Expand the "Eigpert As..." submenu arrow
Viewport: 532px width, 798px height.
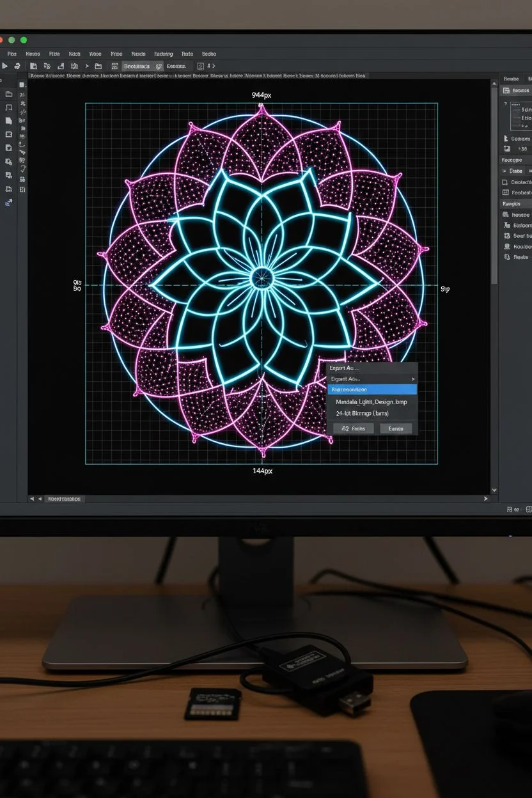[414, 379]
